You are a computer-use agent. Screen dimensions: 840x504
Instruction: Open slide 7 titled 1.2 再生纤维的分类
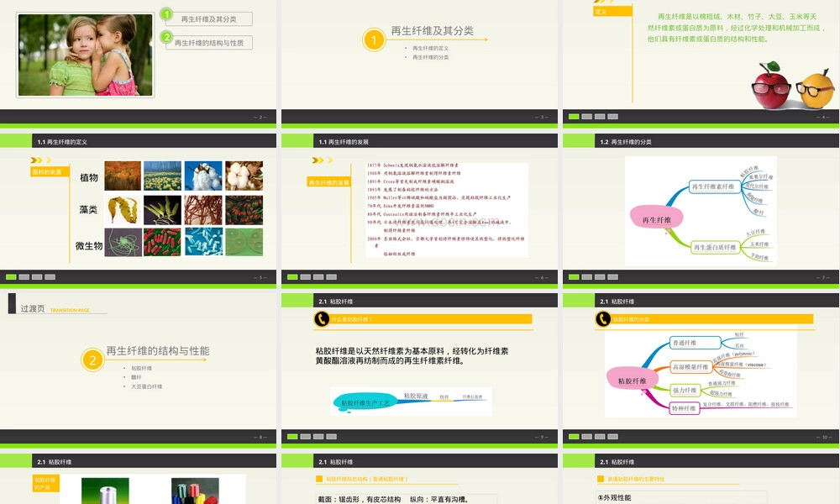pyautogui.click(x=701, y=209)
